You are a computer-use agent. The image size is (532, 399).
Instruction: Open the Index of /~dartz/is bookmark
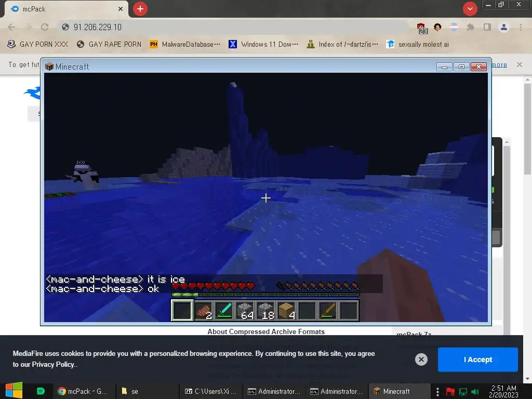tap(342, 45)
